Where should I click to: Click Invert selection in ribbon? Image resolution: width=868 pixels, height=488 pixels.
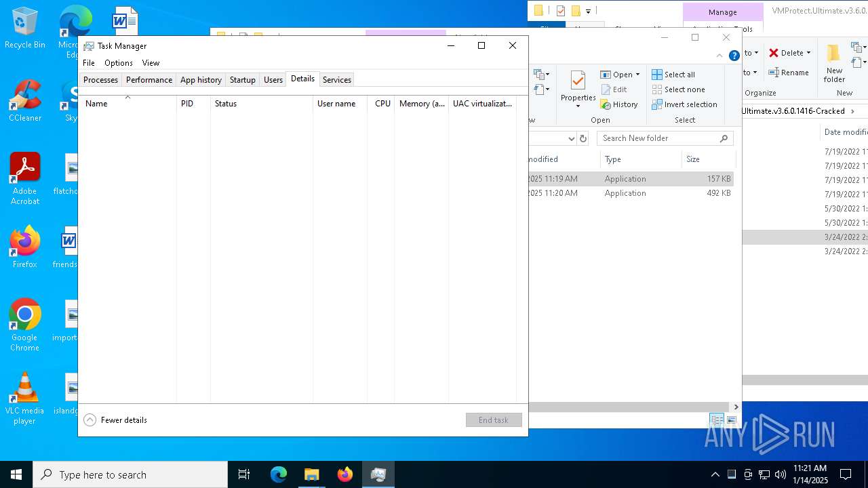click(684, 104)
